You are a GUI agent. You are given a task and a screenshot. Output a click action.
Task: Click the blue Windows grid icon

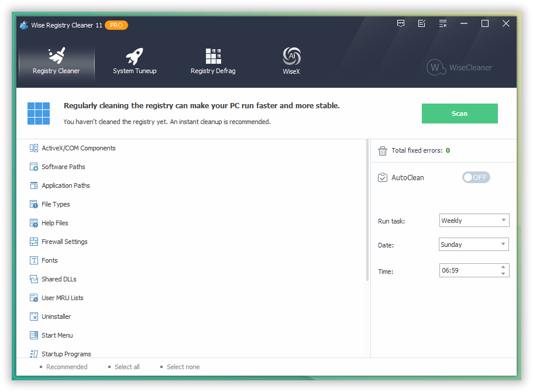point(39,114)
